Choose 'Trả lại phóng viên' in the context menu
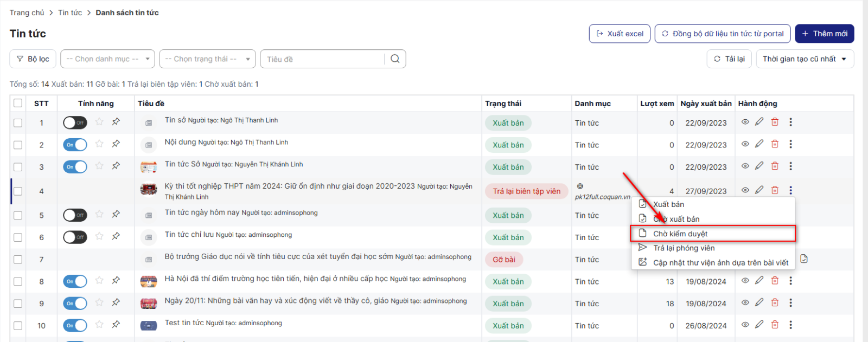The width and height of the screenshot is (868, 342). (x=684, y=248)
